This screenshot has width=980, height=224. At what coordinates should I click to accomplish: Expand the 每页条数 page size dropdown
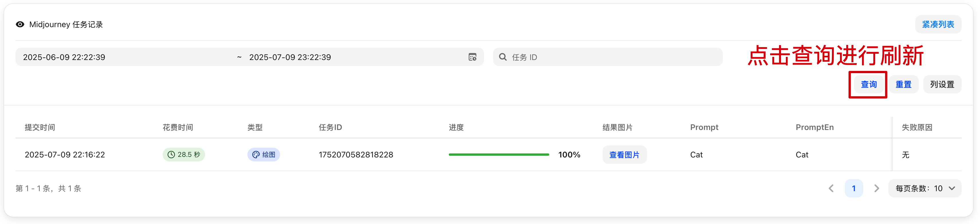pos(924,188)
